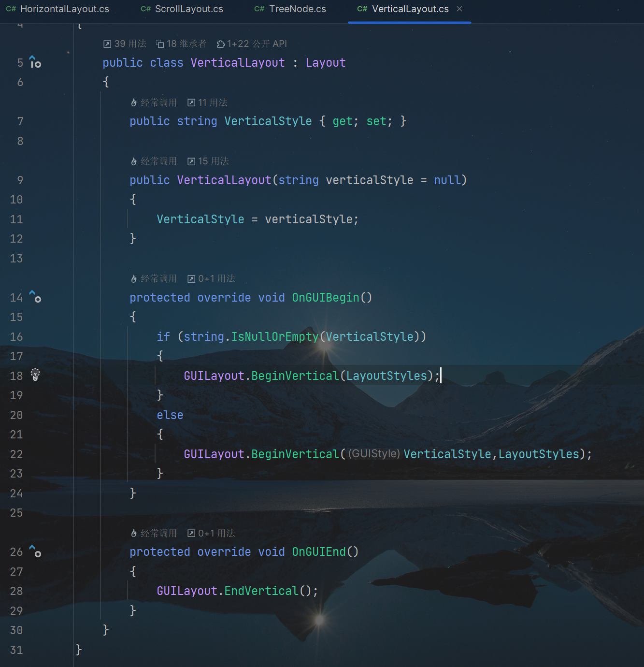The width and height of the screenshot is (644, 667).
Task: Click IsNullOrEmpty on line 16
Action: coord(275,337)
